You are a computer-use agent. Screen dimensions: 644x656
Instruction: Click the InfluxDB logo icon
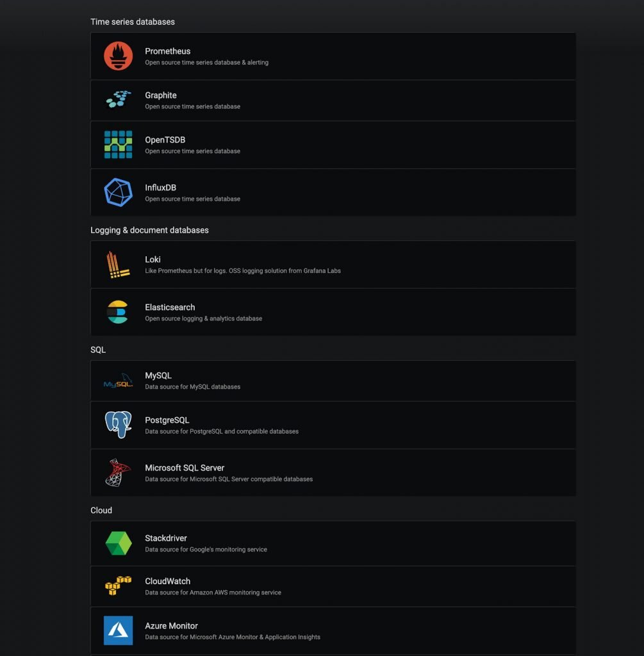[x=118, y=192]
